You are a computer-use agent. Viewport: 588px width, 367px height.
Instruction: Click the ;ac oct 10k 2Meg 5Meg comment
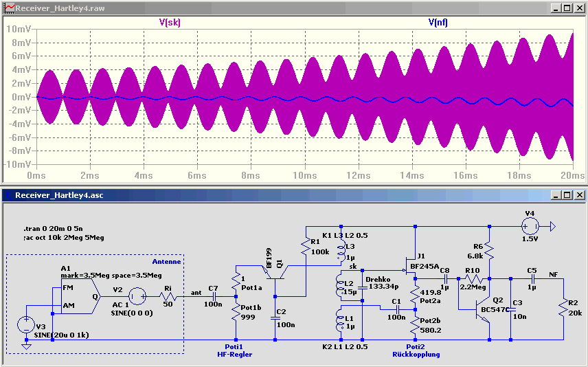coord(63,238)
